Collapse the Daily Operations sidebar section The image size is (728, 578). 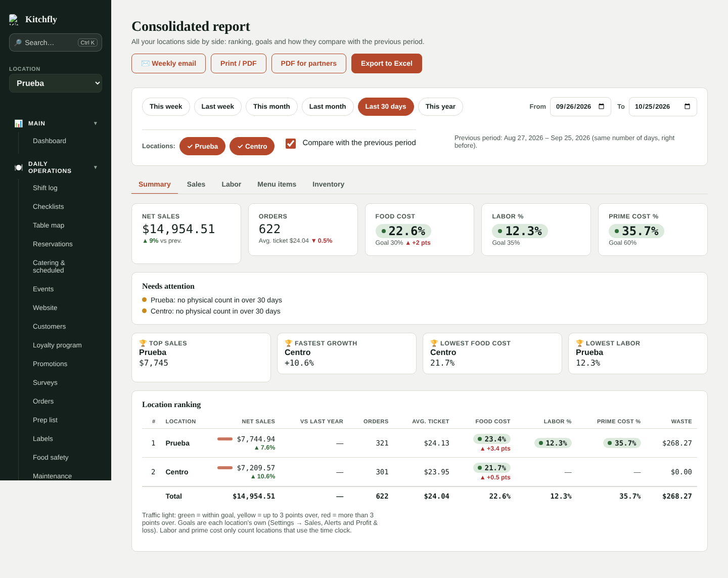coord(56,167)
